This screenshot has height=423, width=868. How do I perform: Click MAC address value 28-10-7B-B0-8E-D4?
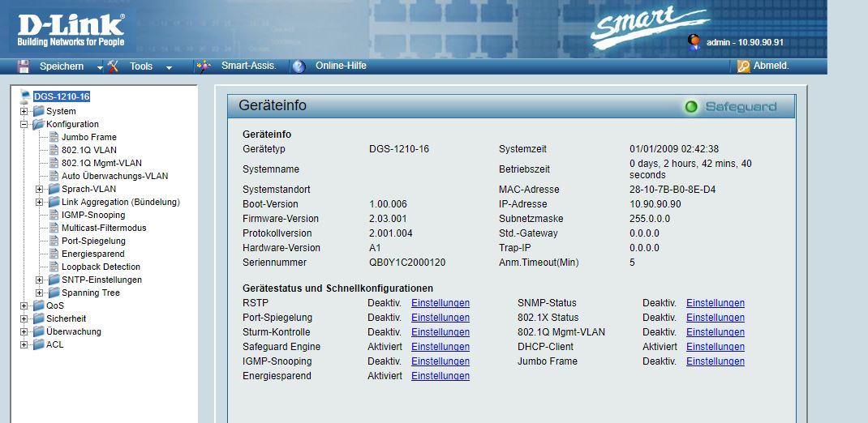pyautogui.click(x=672, y=189)
